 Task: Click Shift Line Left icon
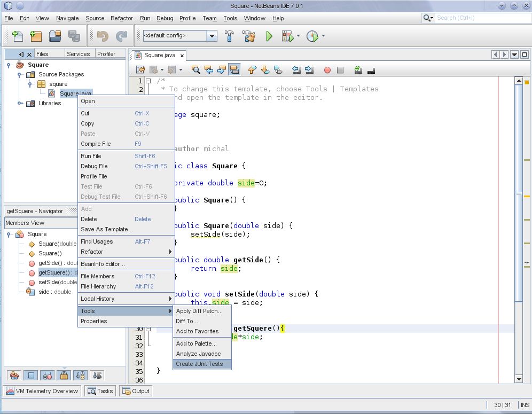[x=296, y=70]
